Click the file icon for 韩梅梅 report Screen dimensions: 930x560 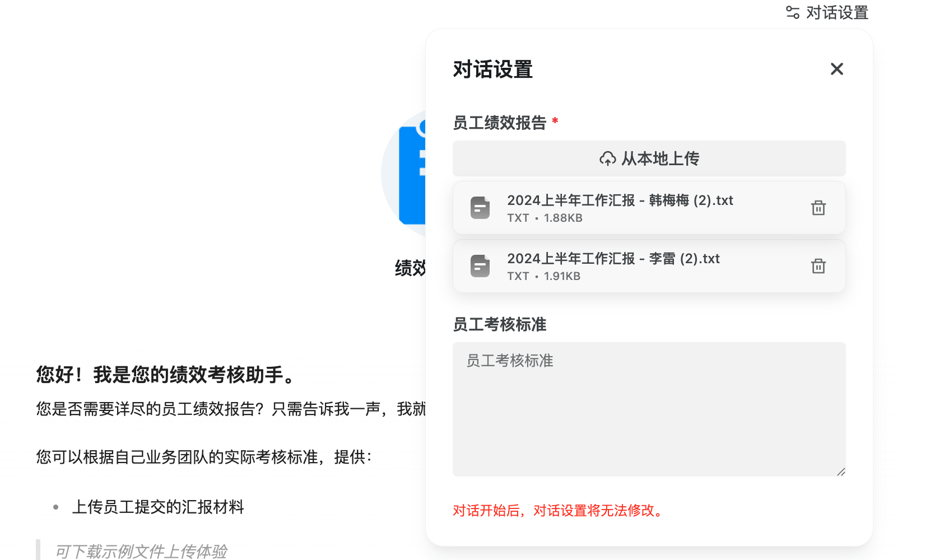coord(480,208)
